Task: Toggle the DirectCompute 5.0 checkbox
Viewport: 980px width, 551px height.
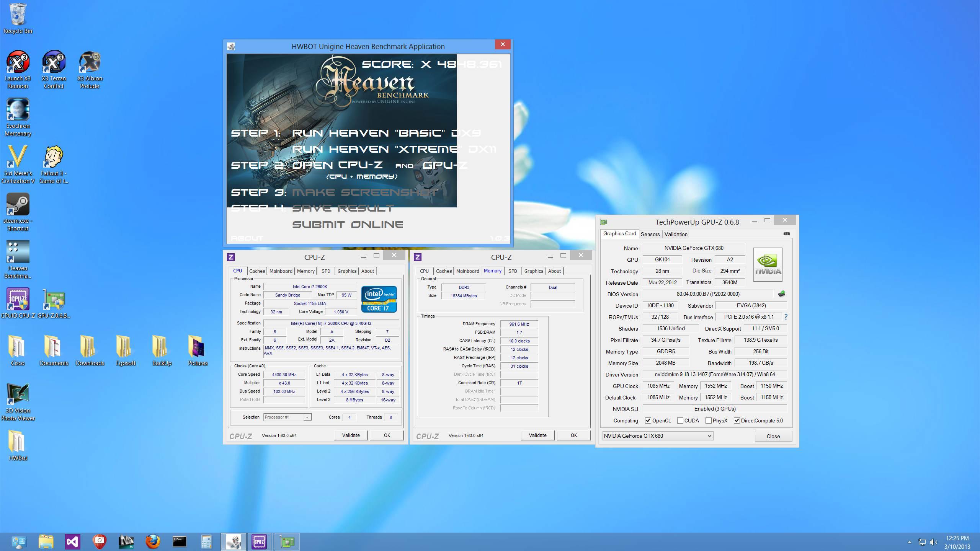Action: (x=737, y=421)
